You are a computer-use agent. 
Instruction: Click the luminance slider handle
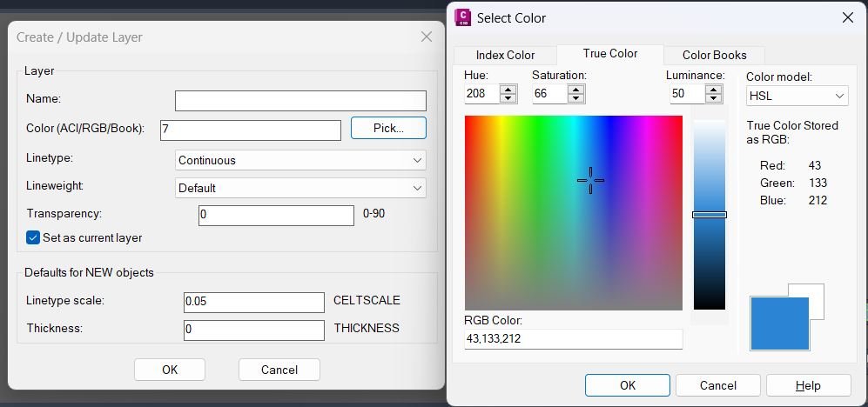[709, 215]
